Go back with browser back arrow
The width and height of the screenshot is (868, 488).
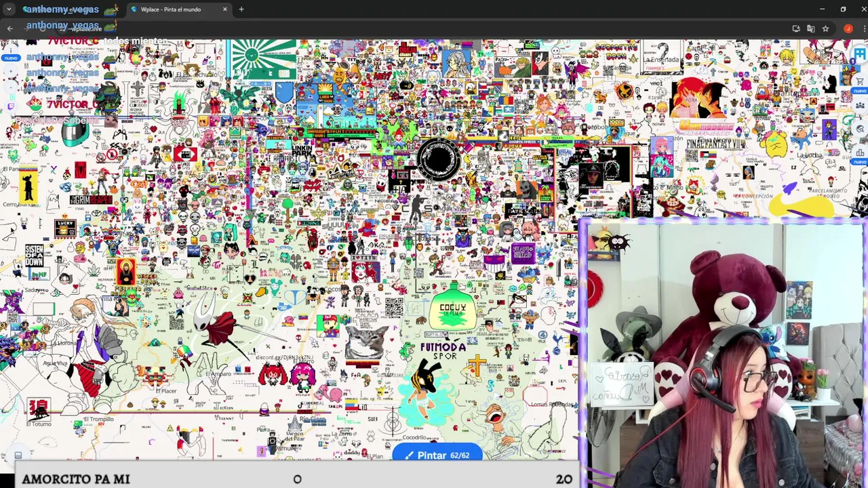click(x=9, y=28)
